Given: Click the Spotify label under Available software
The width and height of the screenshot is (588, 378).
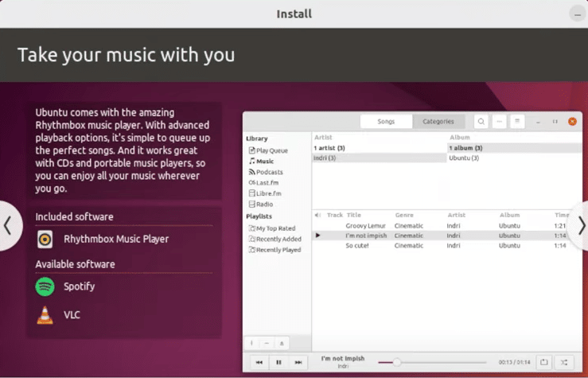Looking at the screenshot, I should (79, 286).
